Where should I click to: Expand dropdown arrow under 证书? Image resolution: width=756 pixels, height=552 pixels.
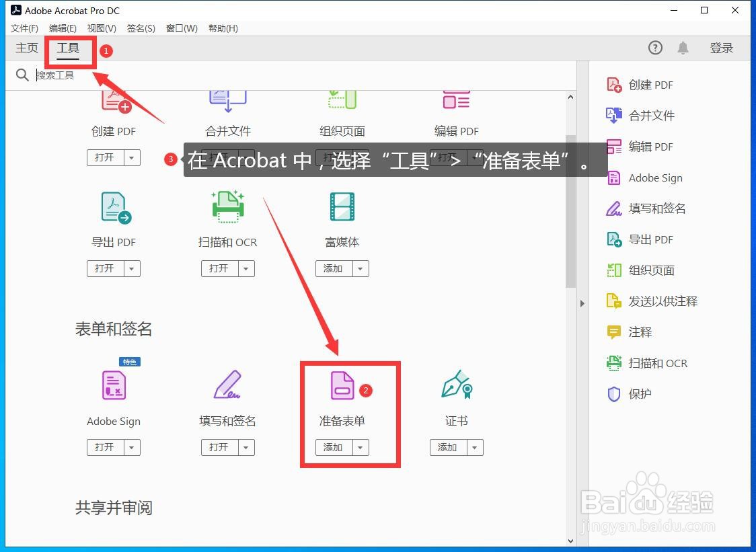pyautogui.click(x=474, y=447)
